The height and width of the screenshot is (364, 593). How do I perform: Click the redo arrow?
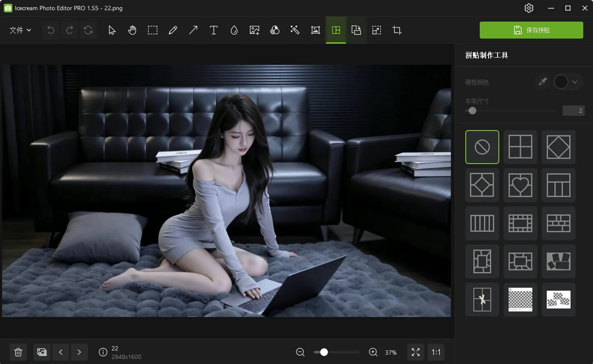[x=70, y=30]
